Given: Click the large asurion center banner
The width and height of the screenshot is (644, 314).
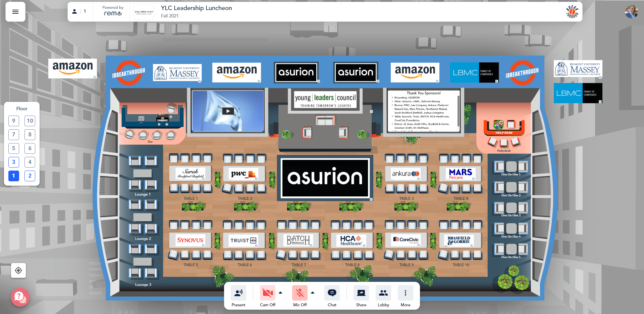Looking at the screenshot, I should (x=325, y=178).
